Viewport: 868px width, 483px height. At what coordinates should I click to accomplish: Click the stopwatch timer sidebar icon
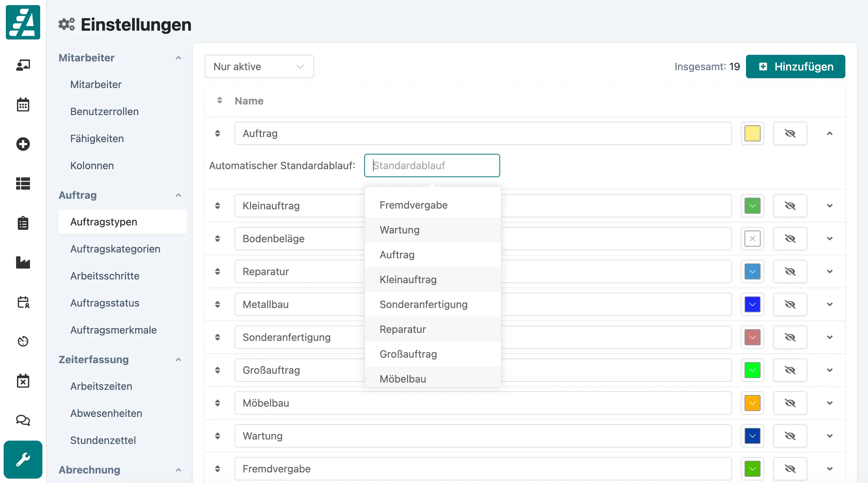pos(23,341)
